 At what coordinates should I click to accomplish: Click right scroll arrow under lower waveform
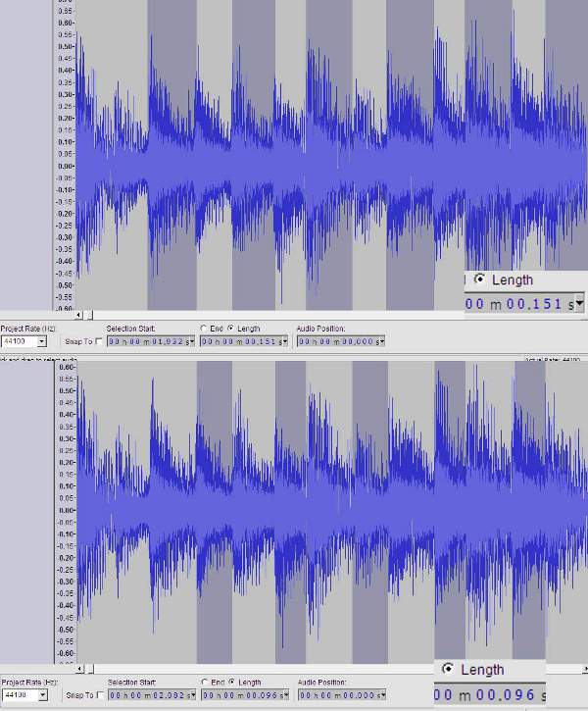tap(585, 669)
